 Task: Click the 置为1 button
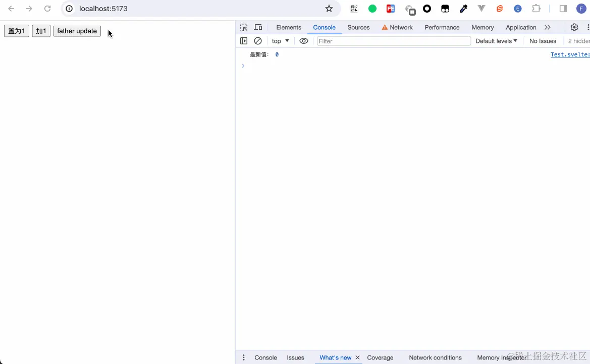(x=17, y=31)
